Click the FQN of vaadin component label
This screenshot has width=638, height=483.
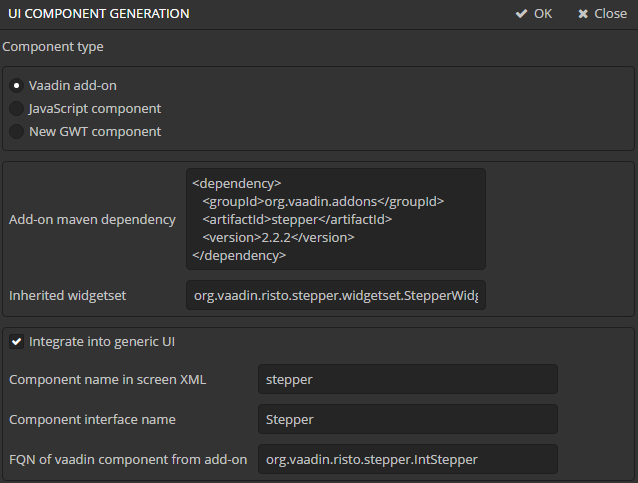127,459
